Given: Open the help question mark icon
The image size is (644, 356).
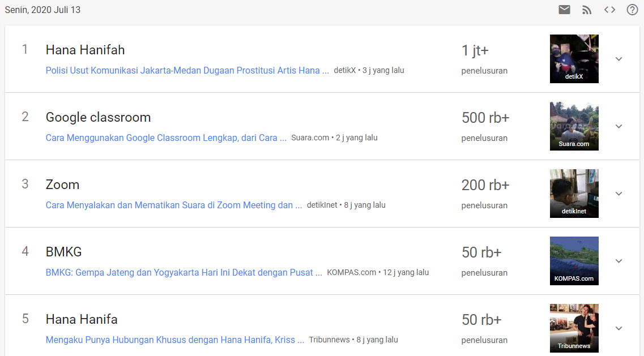Looking at the screenshot, I should click(x=632, y=10).
